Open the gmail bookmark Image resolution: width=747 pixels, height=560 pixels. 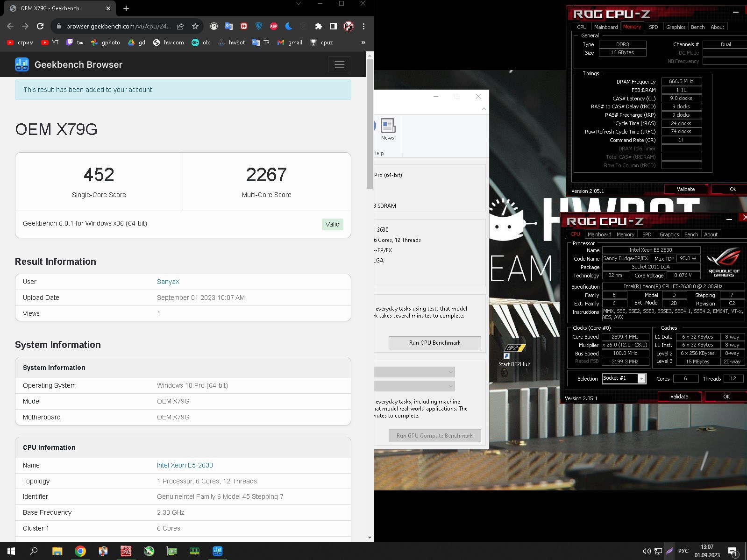coord(290,42)
